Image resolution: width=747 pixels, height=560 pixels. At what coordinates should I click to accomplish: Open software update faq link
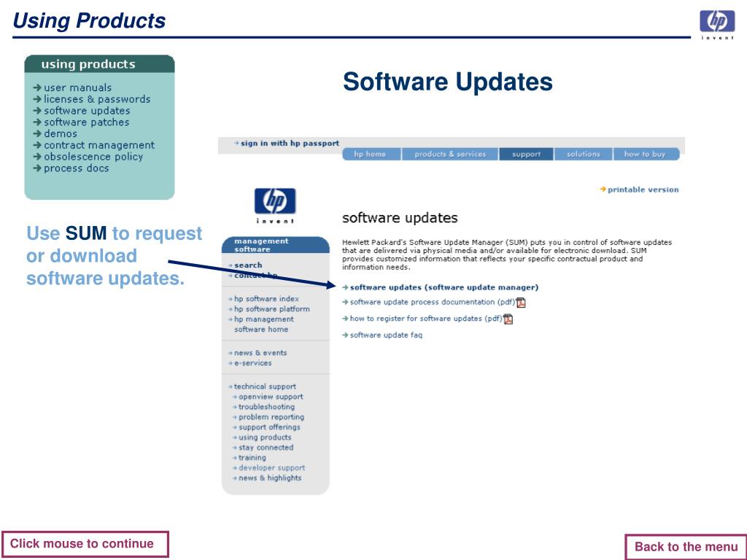pos(386,335)
